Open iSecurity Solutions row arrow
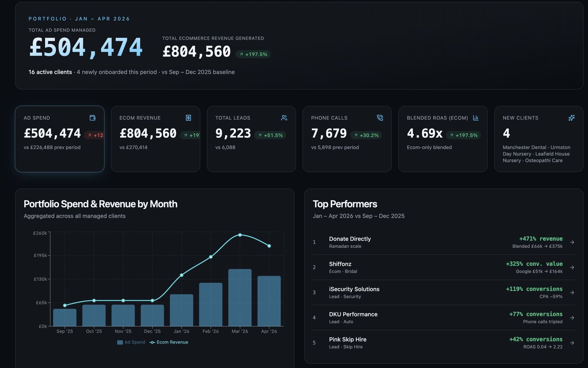Viewport: 588px width, 368px height. [x=572, y=293]
